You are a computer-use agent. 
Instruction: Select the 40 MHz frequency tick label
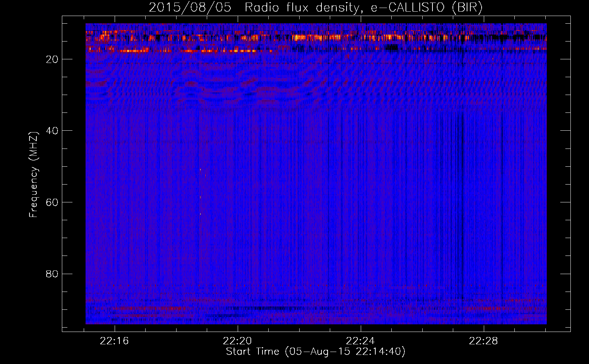coord(52,131)
